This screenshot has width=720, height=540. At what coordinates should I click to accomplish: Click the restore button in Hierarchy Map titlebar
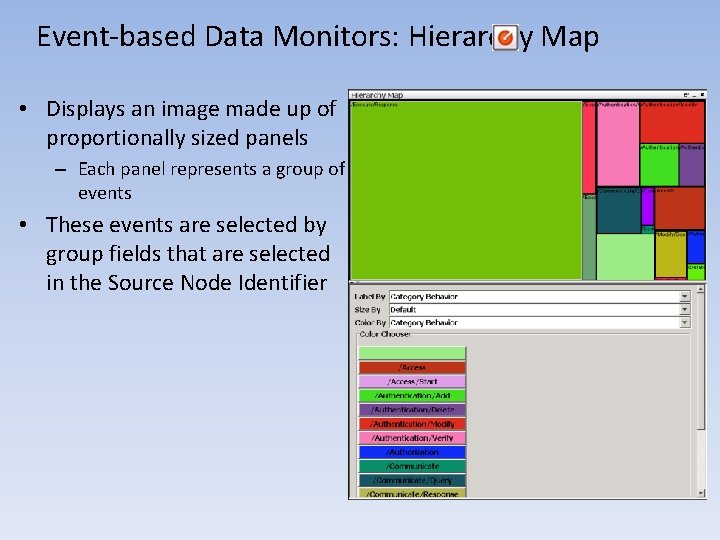pos(686,95)
